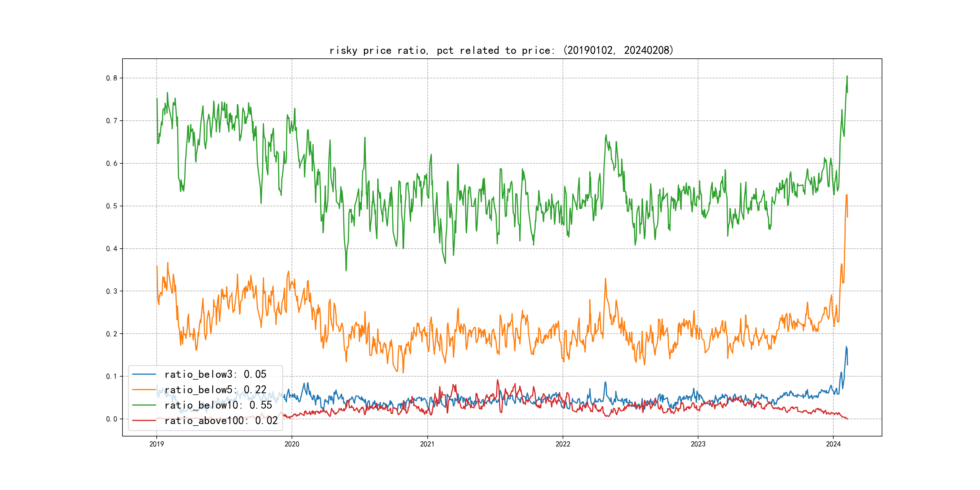Click the red ratio_above100 legend line
This screenshot has width=980, height=490.
(144, 420)
